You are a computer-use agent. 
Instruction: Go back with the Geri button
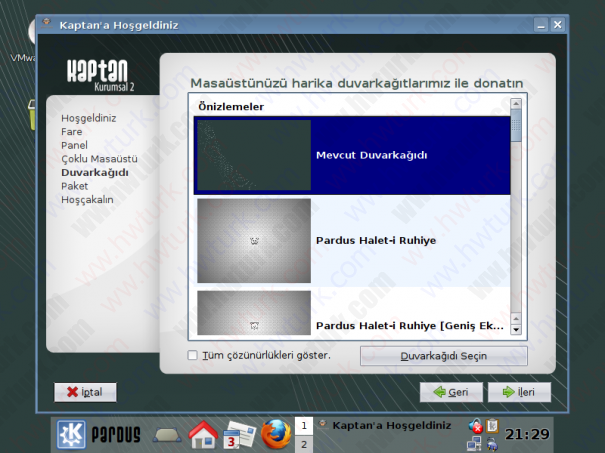pos(451,392)
